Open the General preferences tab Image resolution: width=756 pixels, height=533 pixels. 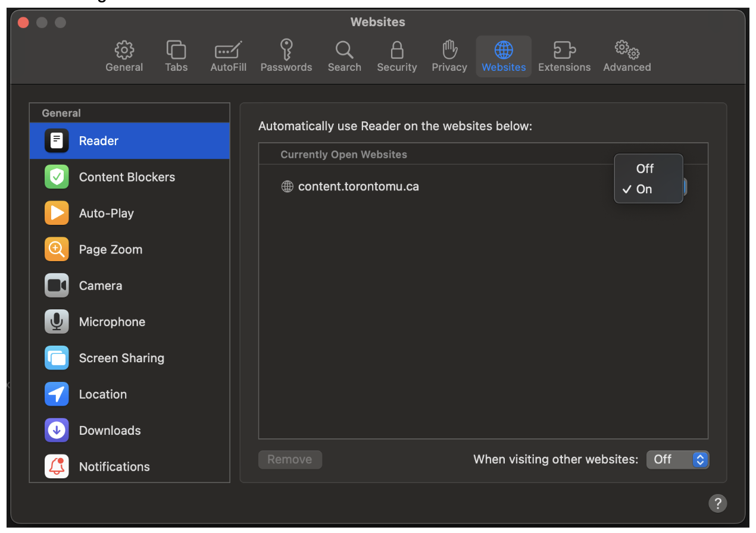(x=124, y=57)
